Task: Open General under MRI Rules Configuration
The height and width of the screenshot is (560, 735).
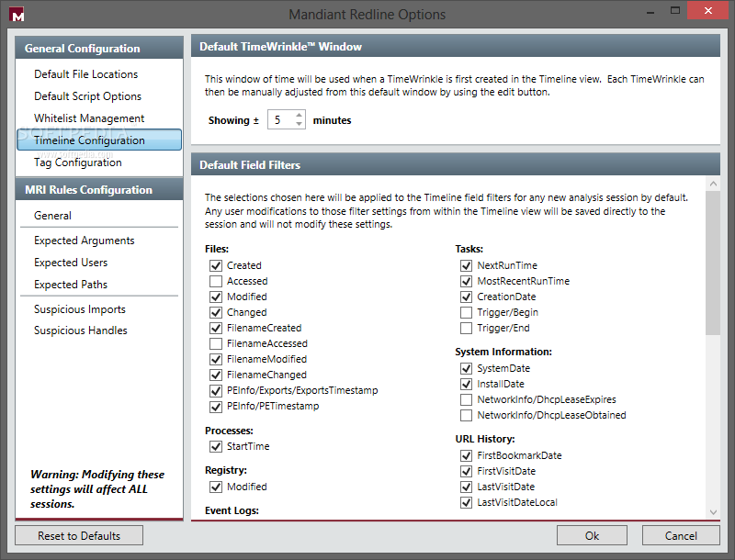Action: pyautogui.click(x=52, y=216)
